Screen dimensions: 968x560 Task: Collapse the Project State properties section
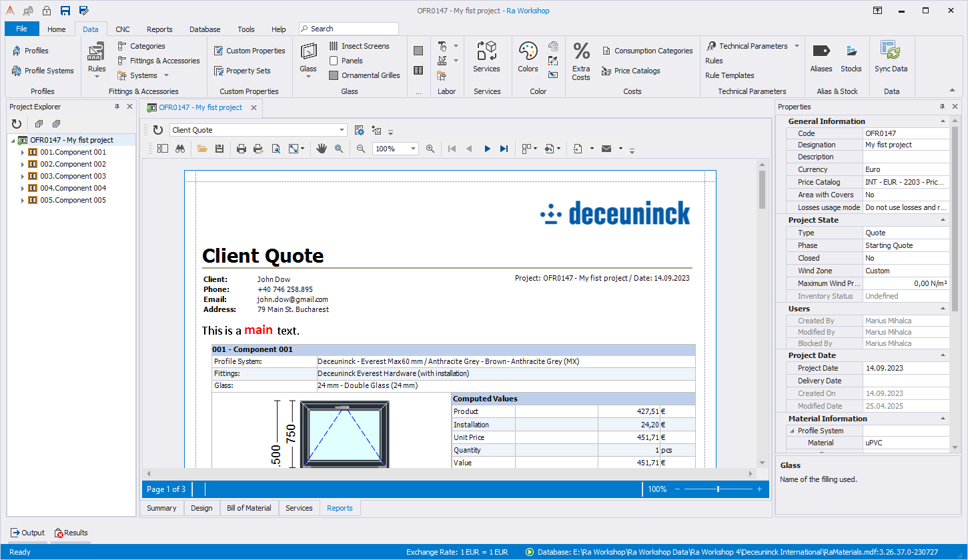tap(943, 220)
